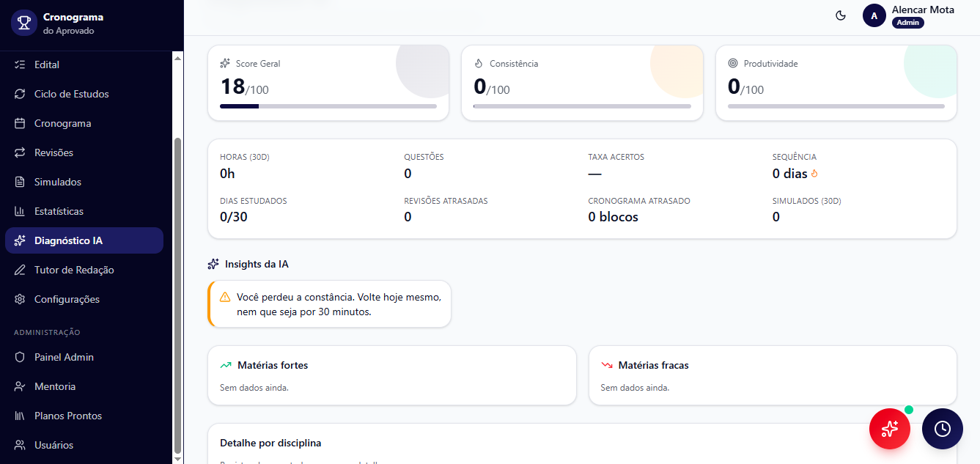Click the target icon beside Produtividade

[x=733, y=63]
